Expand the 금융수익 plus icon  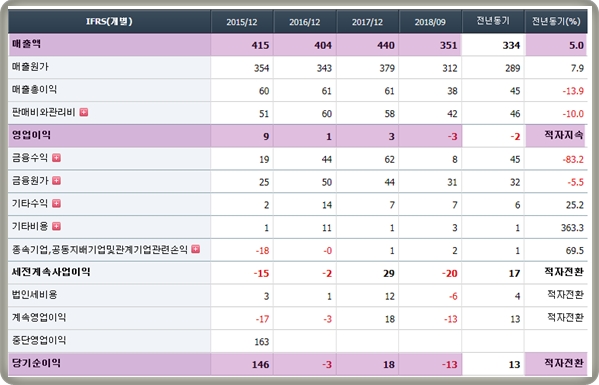click(56, 158)
